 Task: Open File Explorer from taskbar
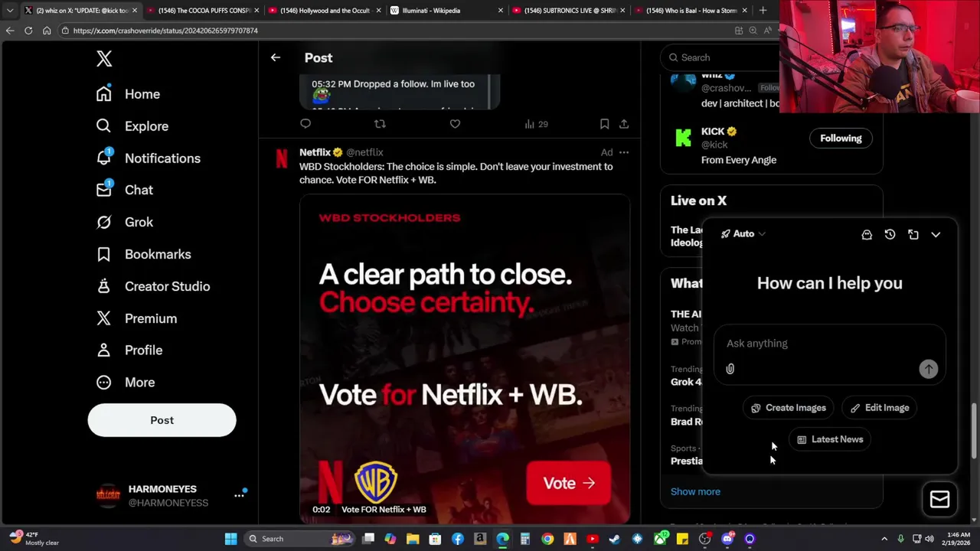click(x=413, y=539)
